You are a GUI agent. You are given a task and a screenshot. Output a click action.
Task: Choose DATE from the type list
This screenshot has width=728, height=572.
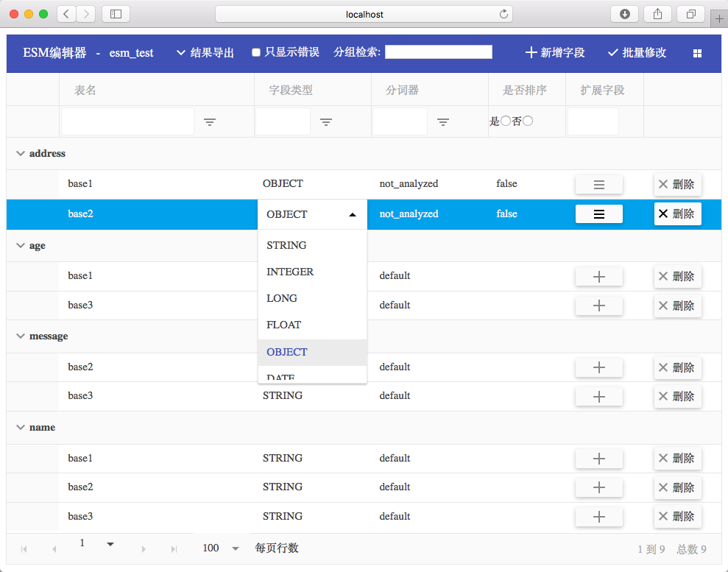pos(312,375)
